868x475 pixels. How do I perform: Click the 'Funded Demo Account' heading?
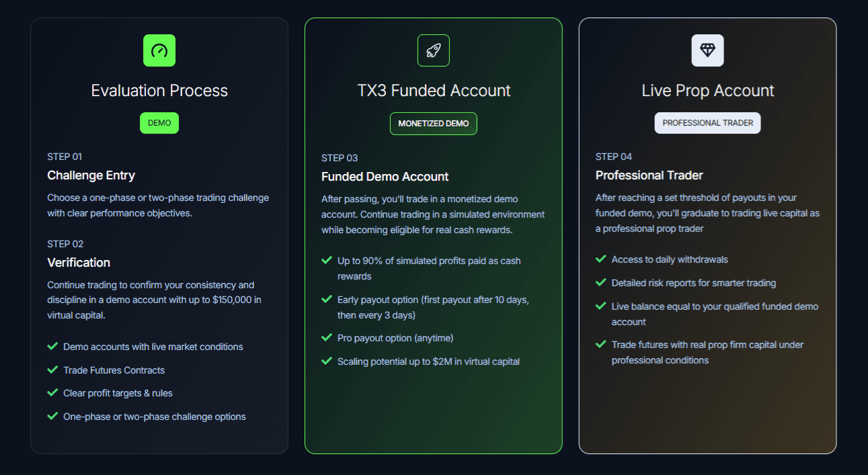(x=385, y=176)
